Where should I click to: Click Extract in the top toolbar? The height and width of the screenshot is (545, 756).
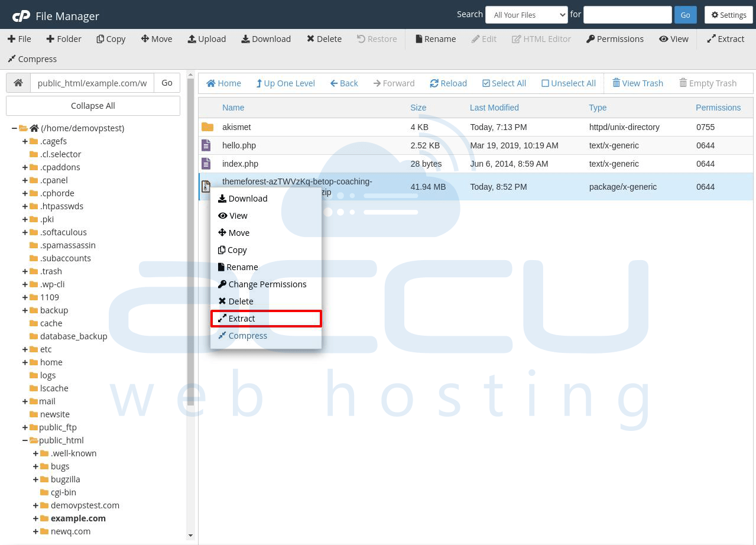(726, 39)
